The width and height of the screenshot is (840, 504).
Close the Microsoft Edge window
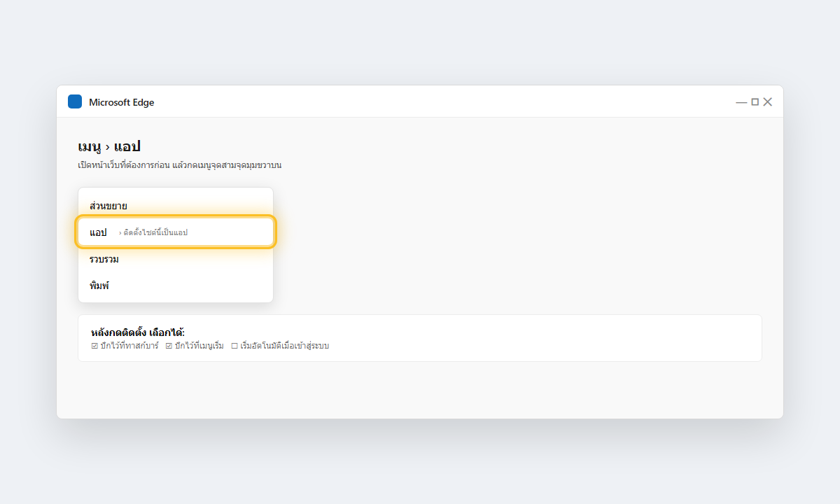(767, 102)
